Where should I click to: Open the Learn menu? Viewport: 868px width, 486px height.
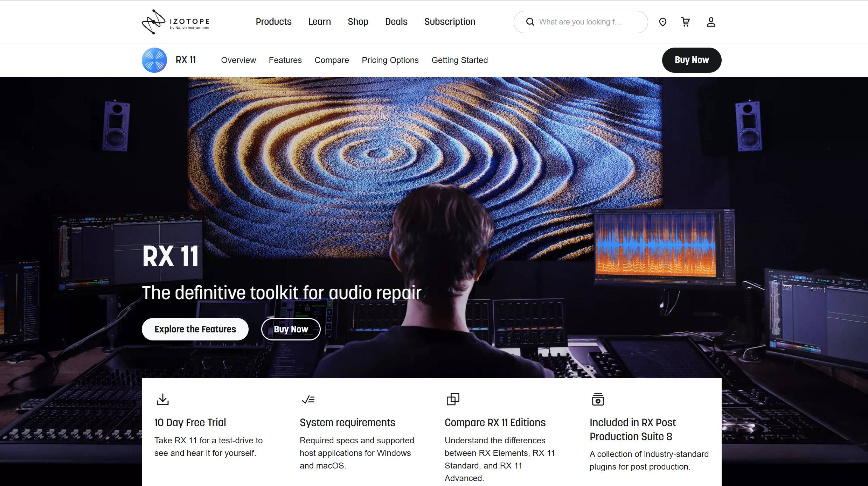[319, 22]
